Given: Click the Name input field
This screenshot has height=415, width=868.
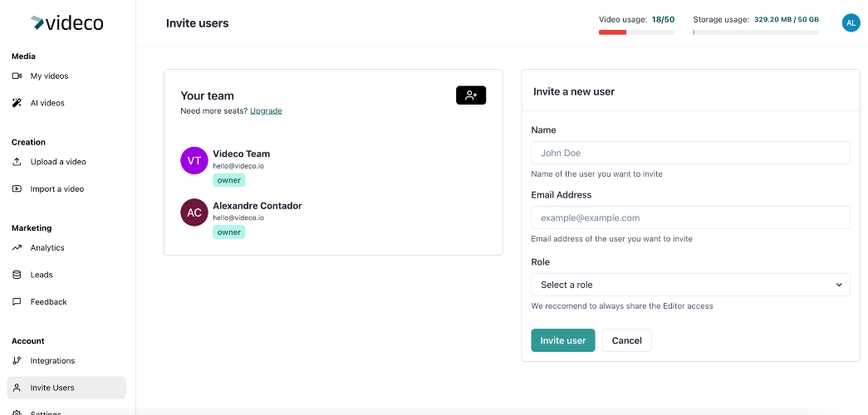Looking at the screenshot, I should coord(690,153).
